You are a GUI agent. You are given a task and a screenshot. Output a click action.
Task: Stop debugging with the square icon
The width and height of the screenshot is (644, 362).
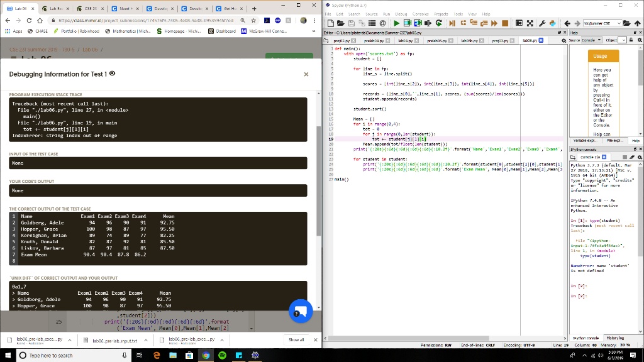pos(505,23)
